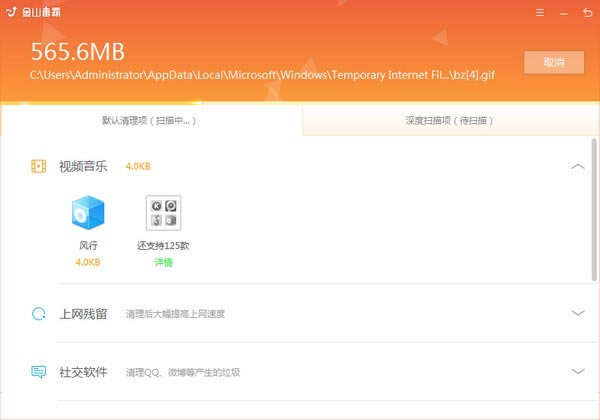Click the 风行 label
Screen dimensions: 600x420
pos(88,245)
